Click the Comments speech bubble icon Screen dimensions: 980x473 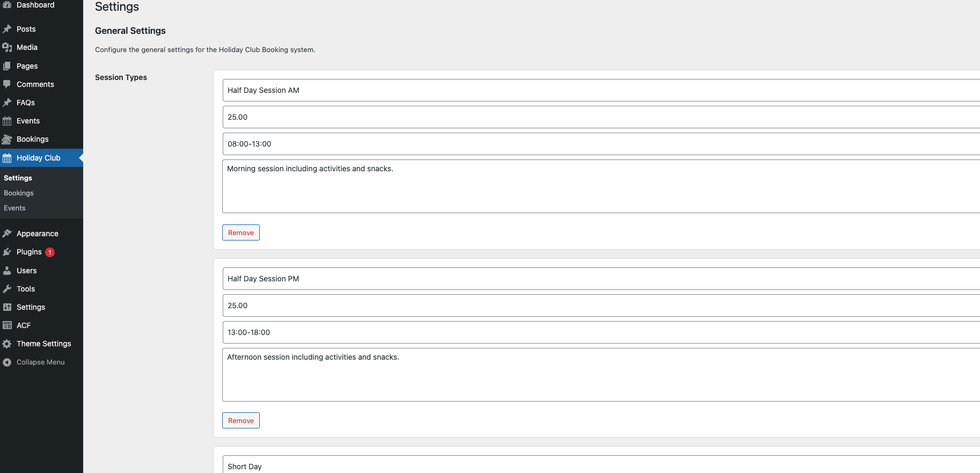point(7,84)
